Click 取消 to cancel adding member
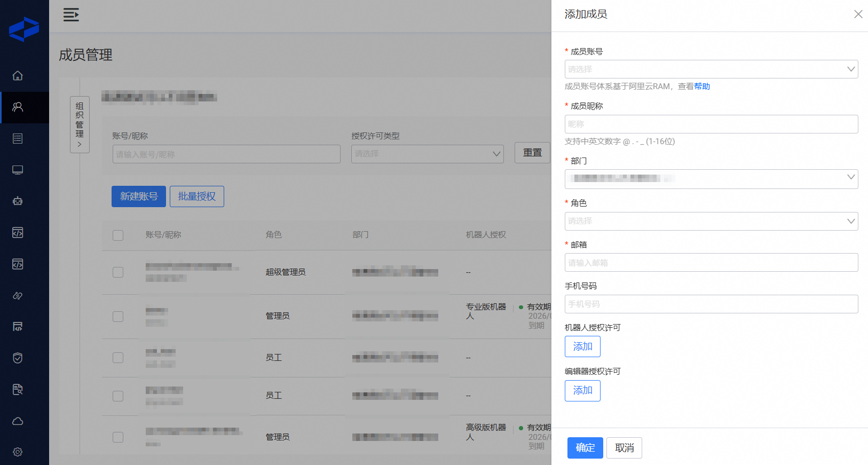Image resolution: width=868 pixels, height=465 pixels. (624, 448)
